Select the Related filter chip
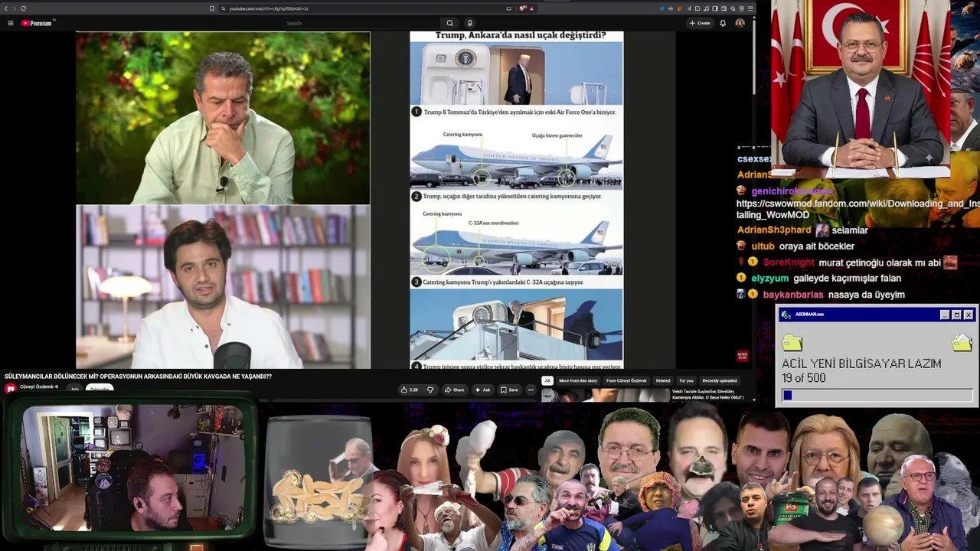The width and height of the screenshot is (980, 551). click(x=663, y=380)
